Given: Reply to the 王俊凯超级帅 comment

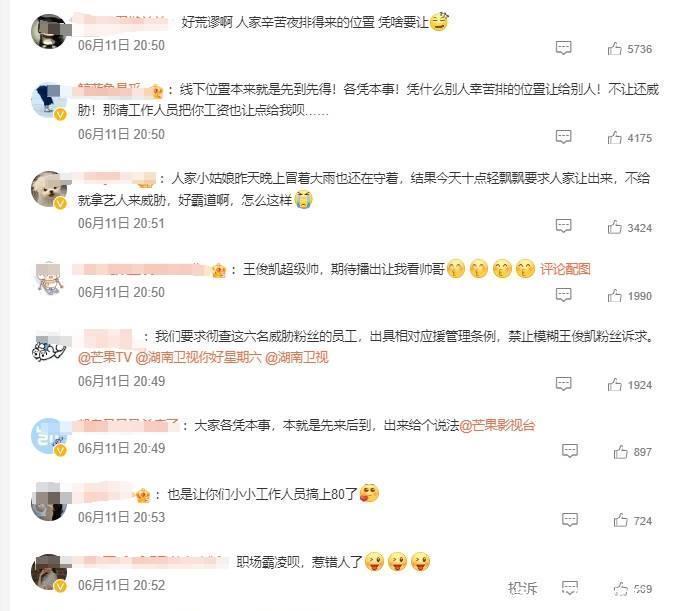Looking at the screenshot, I should (x=563, y=295).
